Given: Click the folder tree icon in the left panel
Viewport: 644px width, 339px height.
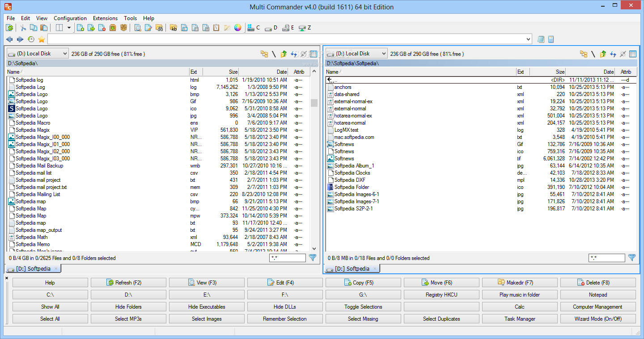Looking at the screenshot, I should (264, 54).
